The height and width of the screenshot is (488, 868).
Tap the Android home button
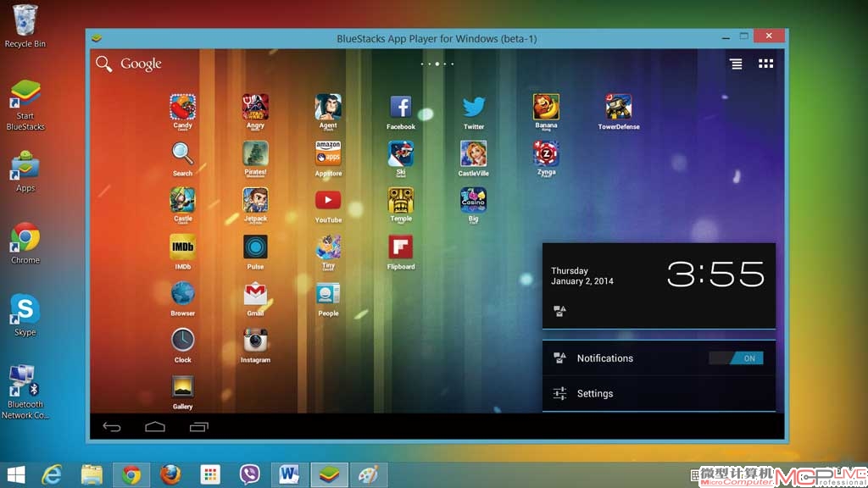point(155,427)
